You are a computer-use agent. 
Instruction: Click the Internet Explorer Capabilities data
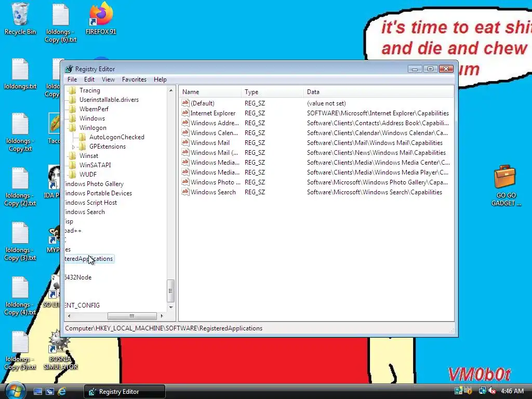(378, 113)
